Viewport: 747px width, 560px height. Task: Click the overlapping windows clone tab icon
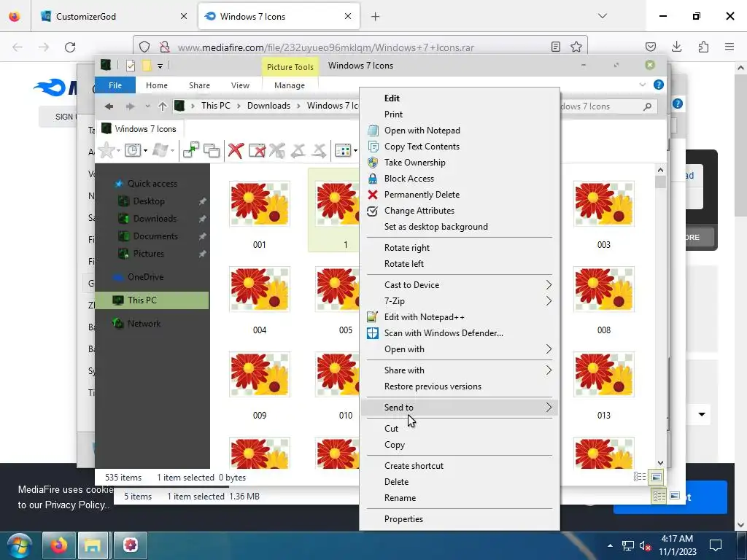pos(212,150)
